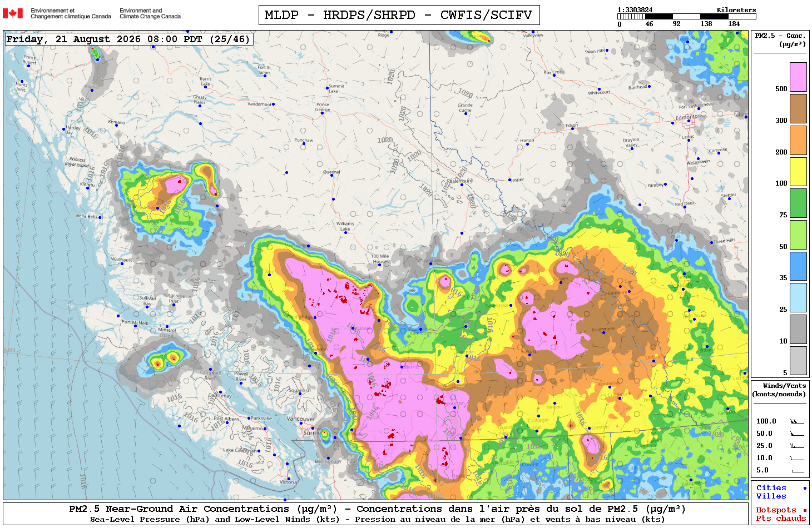Click the Williams Lake label on the map
Screen dimensions: 812x528
(x=345, y=226)
